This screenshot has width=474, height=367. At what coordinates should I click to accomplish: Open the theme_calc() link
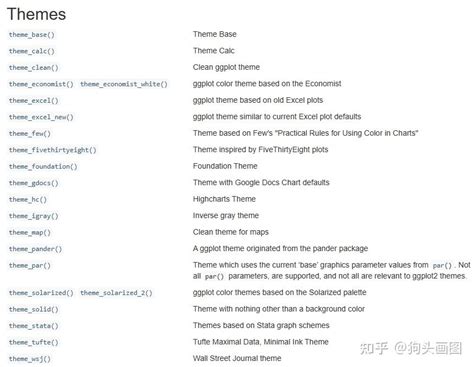point(32,51)
